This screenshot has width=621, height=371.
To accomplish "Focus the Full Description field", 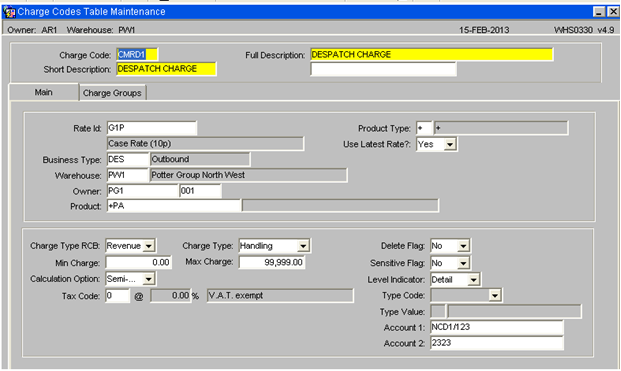I will pyautogui.click(x=432, y=55).
